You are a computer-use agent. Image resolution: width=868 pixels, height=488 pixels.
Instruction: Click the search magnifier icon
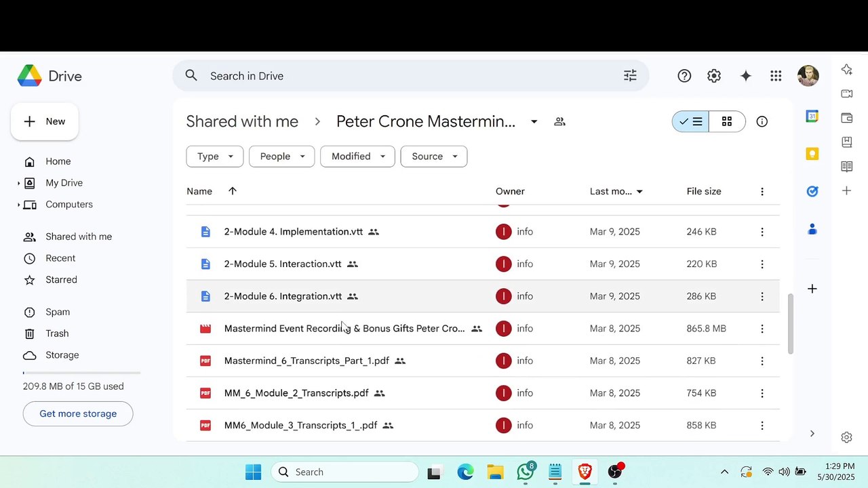pos(191,76)
